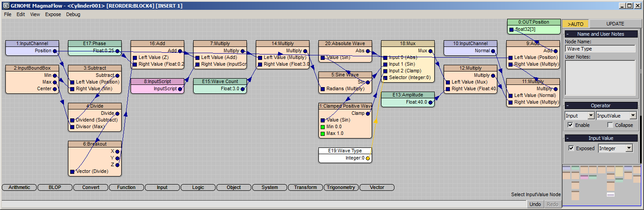The width and height of the screenshot is (644, 210).
Task: Click the Dividend (Subtract) input socket
Action: pos(72,120)
